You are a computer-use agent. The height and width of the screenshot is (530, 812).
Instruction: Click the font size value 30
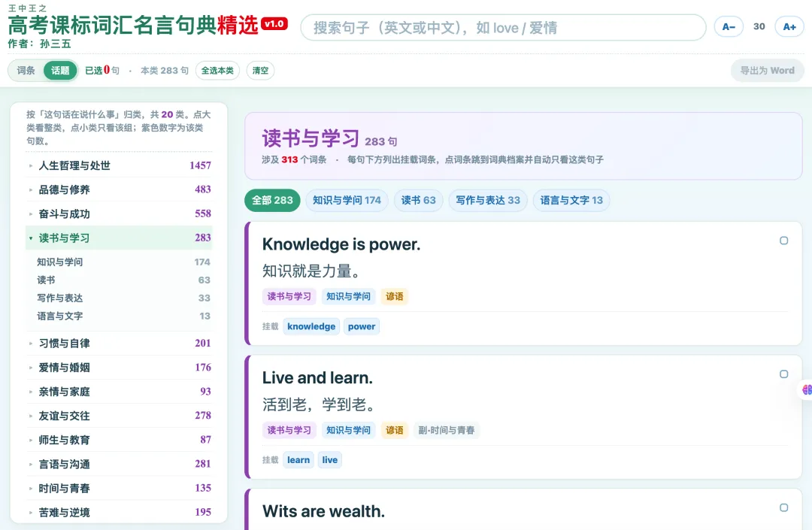pos(759,26)
